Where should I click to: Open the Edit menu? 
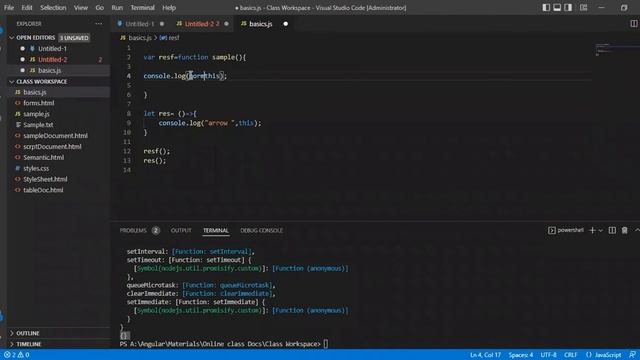(27, 8)
